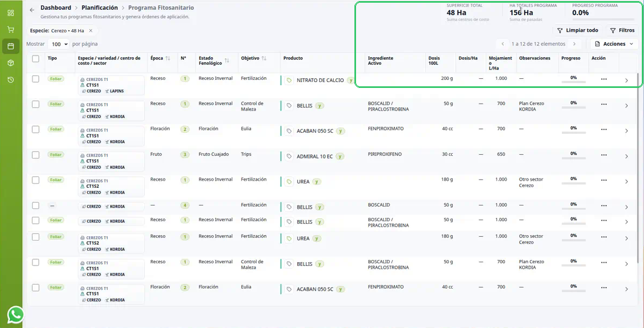Image resolution: width=644 pixels, height=328 pixels.
Task: Click the Producto column header
Action: (293, 58)
